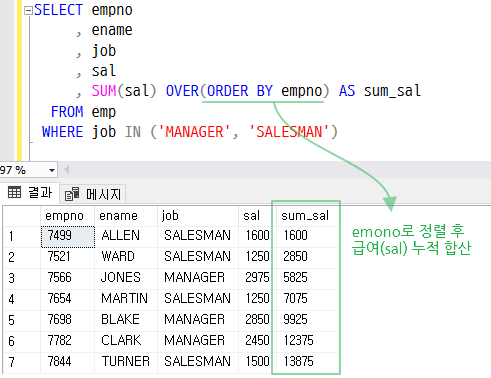Viewport: 491px width, 378px height.
Task: Click empno cell 7654
Action: [x=68, y=299]
